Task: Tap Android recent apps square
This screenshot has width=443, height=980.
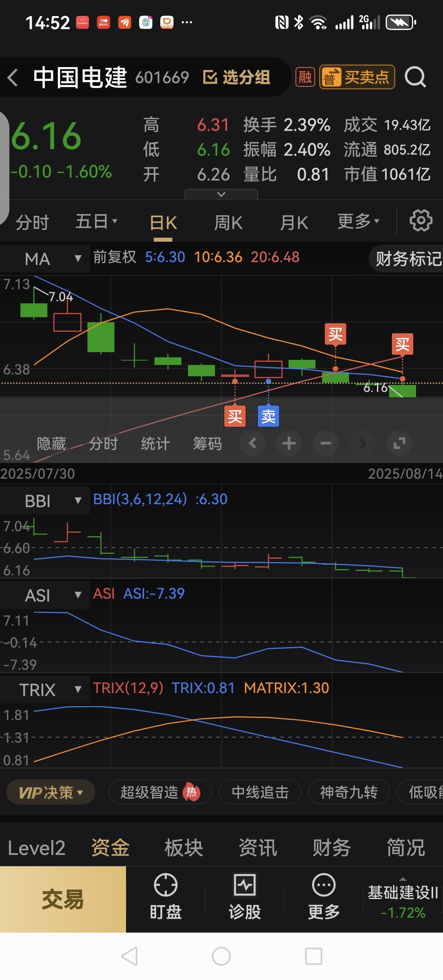Action: (x=314, y=956)
